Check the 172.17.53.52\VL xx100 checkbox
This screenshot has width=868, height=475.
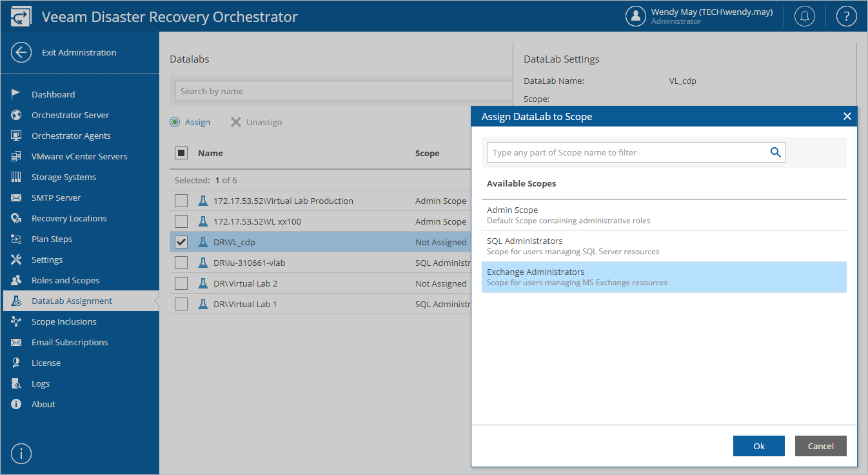[x=181, y=221]
